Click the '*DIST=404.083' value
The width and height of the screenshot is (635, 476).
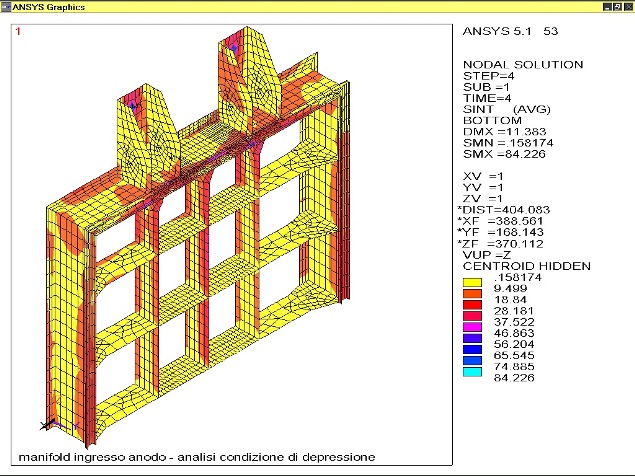tap(503, 210)
